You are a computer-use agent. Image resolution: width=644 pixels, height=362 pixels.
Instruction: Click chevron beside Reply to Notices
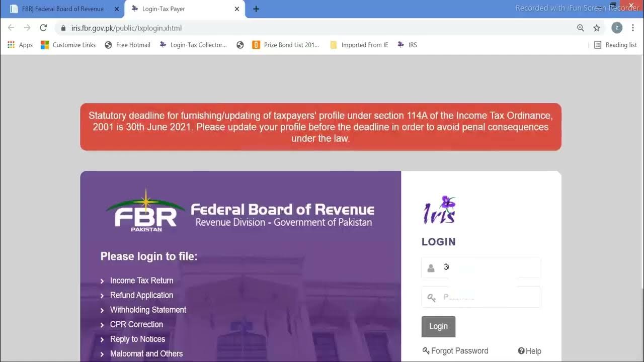pos(102,339)
